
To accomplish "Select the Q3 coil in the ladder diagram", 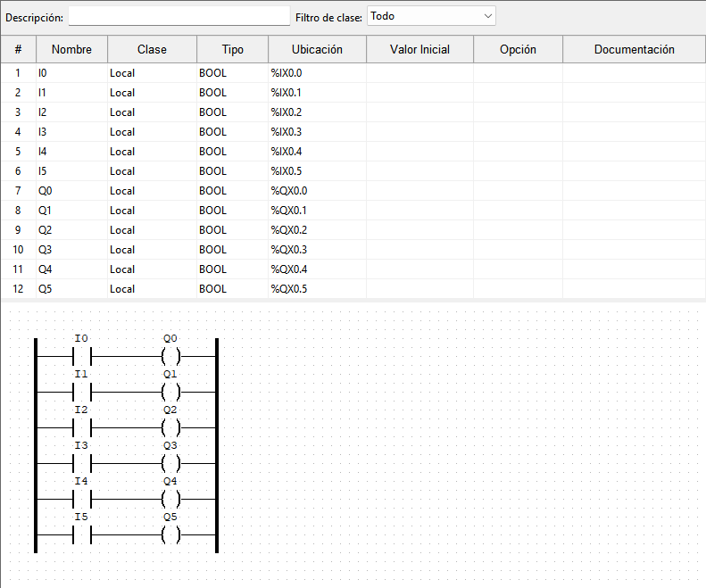I will click(x=170, y=463).
